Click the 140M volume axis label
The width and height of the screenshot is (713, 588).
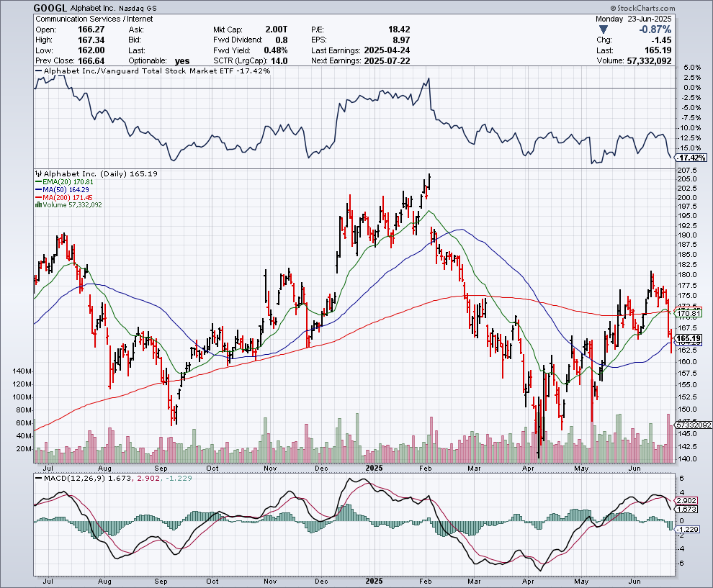tap(23, 371)
